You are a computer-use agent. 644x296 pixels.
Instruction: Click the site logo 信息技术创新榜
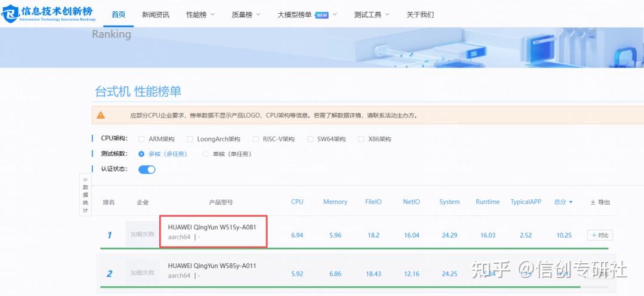pyautogui.click(x=48, y=14)
